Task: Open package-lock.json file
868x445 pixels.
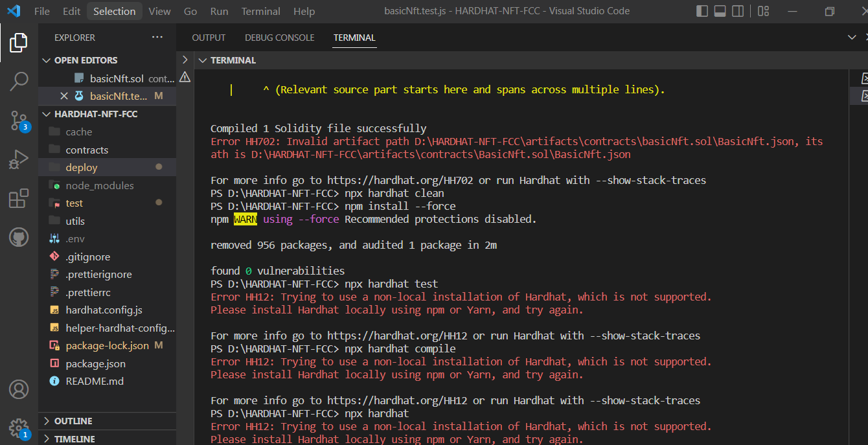Action: (107, 346)
